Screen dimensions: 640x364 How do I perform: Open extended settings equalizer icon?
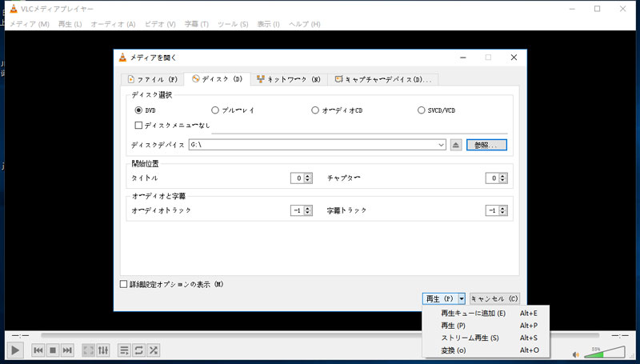click(x=103, y=350)
